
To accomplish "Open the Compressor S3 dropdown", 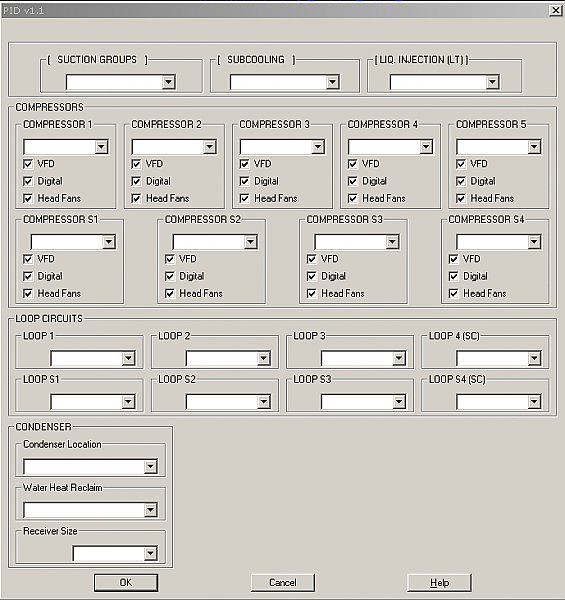I will tap(357, 242).
